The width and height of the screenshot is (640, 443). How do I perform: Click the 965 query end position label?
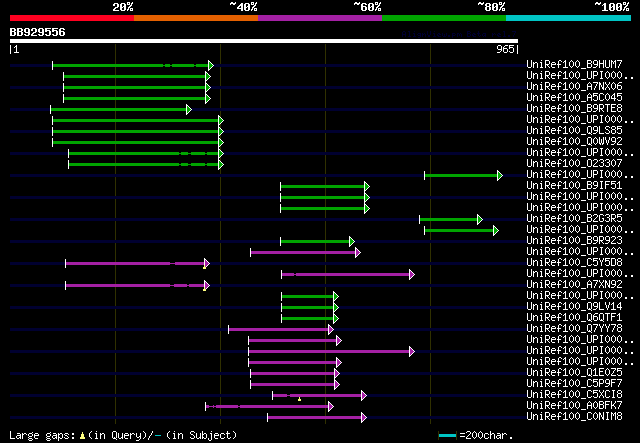505,49
